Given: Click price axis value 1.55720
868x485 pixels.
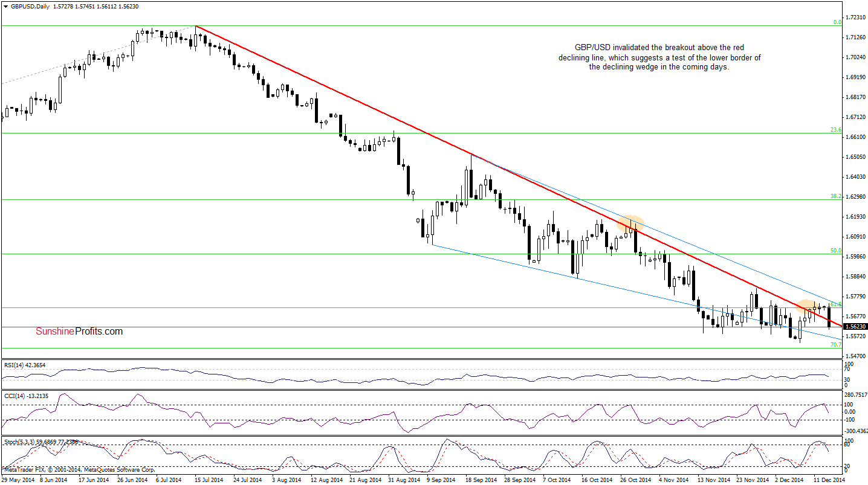Looking at the screenshot, I should 855,336.
